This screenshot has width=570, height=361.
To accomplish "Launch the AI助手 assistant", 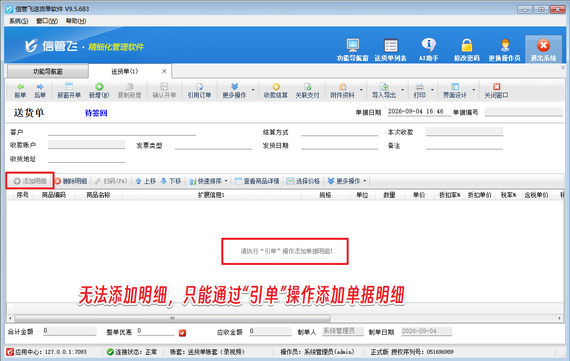I will [x=429, y=49].
